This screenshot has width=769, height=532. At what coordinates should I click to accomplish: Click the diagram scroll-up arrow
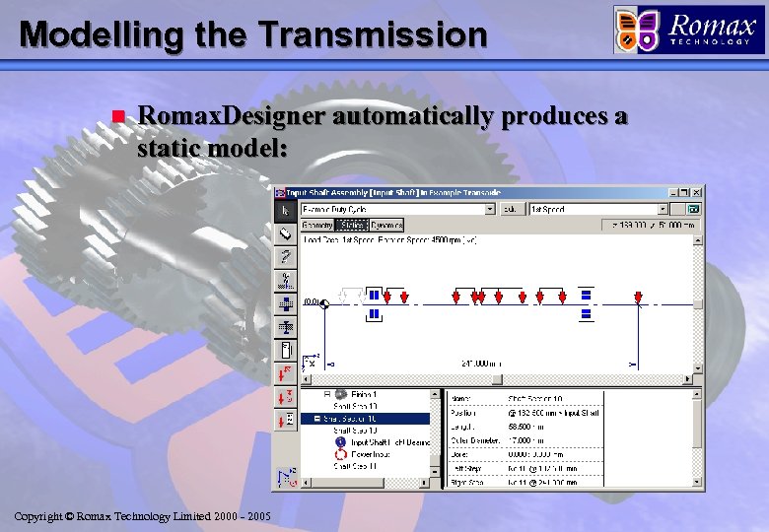(697, 240)
